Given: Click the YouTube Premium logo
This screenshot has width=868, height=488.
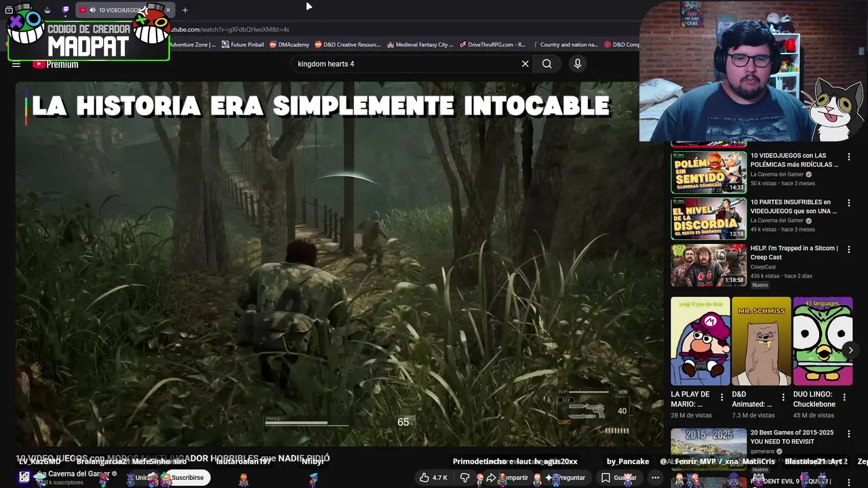Looking at the screenshot, I should point(56,64).
